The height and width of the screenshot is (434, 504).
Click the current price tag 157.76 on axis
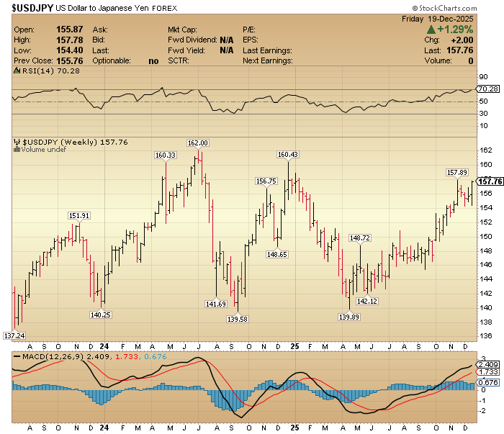490,181
